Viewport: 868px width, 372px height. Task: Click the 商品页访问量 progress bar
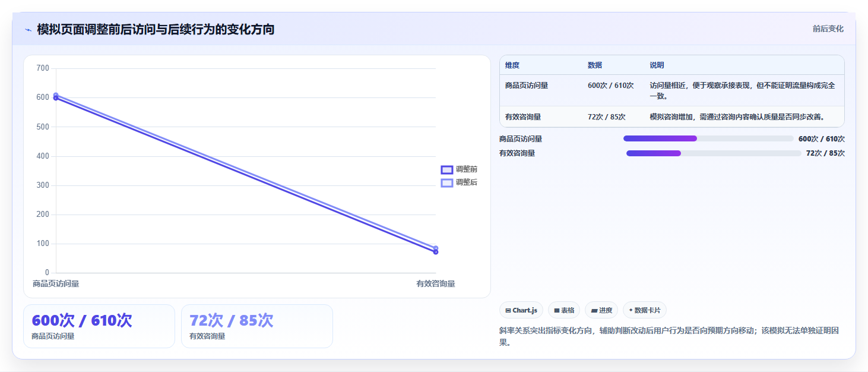(x=708, y=138)
